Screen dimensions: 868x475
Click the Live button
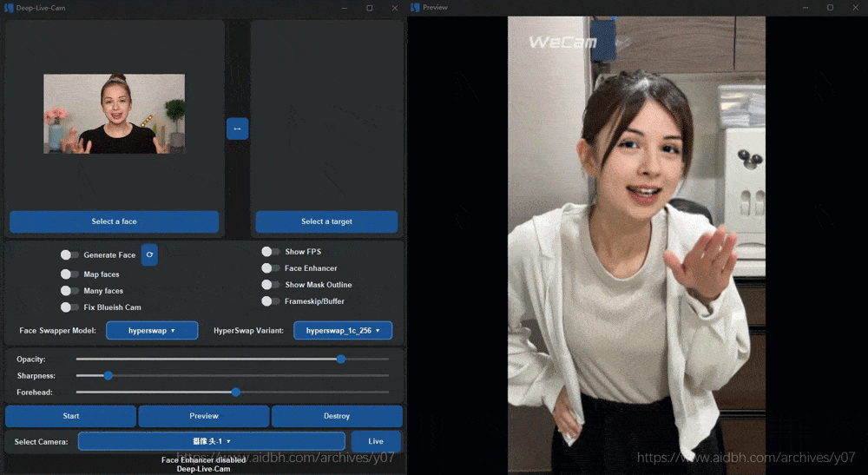coord(376,441)
